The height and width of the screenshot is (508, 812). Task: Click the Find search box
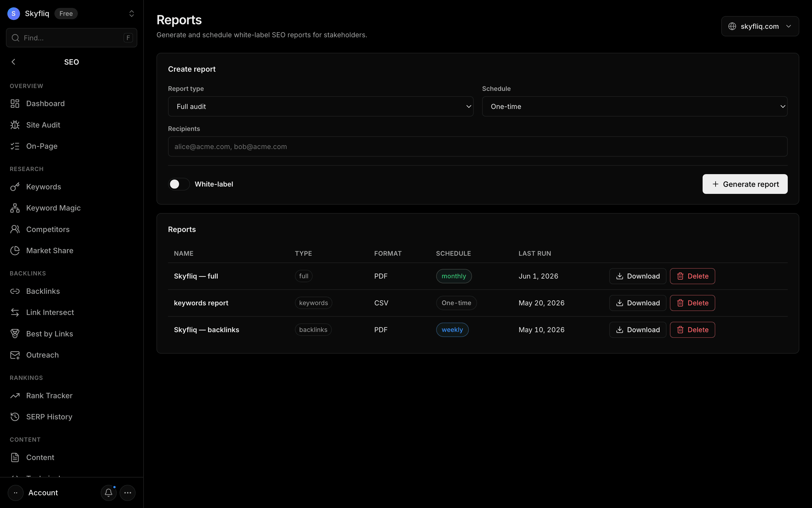point(71,38)
